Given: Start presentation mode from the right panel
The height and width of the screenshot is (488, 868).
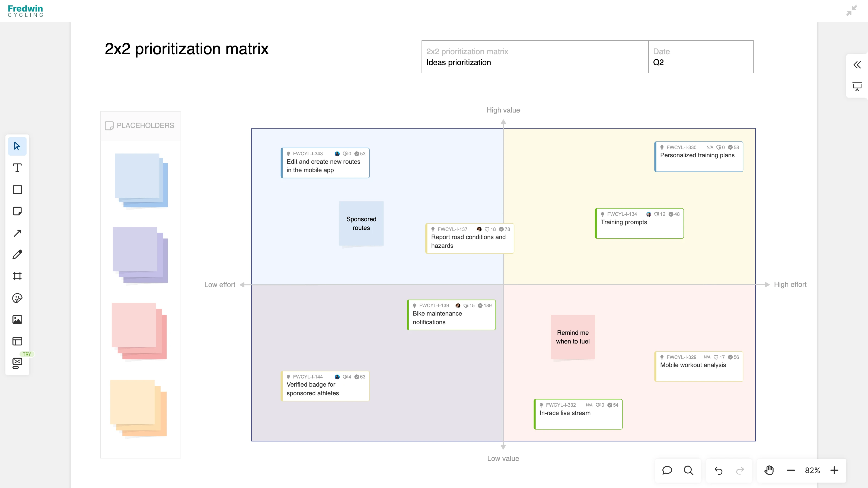Looking at the screenshot, I should click(x=857, y=86).
